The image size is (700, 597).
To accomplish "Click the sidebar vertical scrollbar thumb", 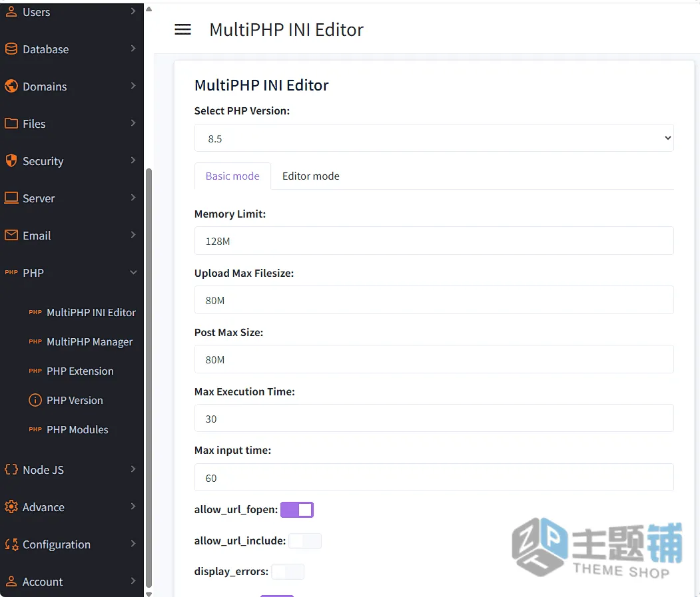I will pos(149,378).
